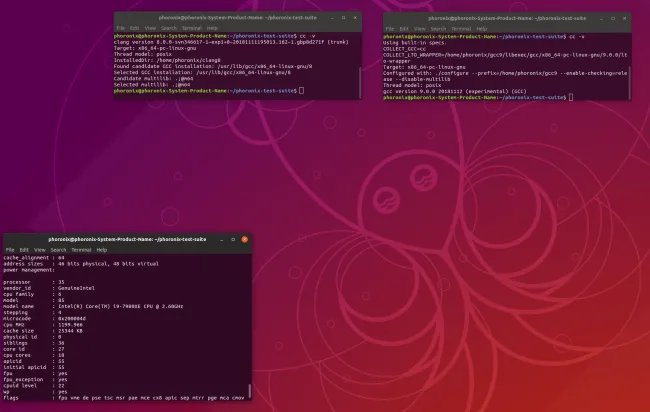Minimize the cpuinfo terminal window
Image resolution: width=650 pixels, height=412 pixels.
click(222, 239)
